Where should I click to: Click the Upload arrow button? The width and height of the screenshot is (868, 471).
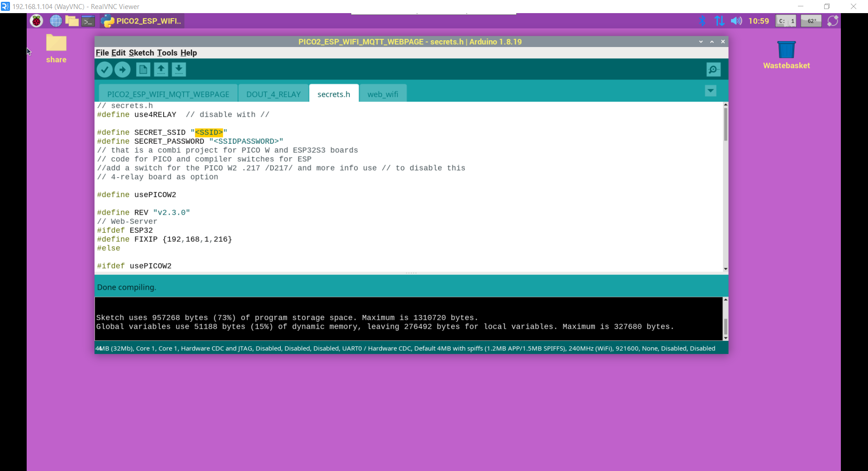pos(122,70)
